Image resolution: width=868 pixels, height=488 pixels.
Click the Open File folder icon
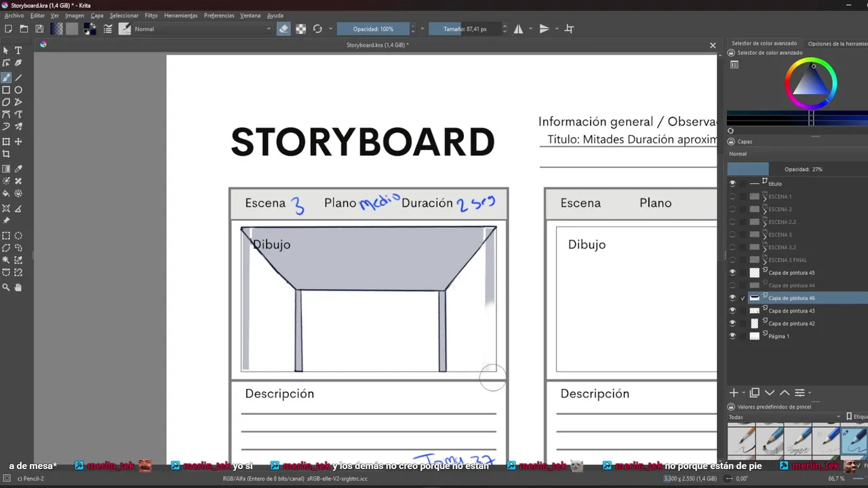[x=24, y=29]
